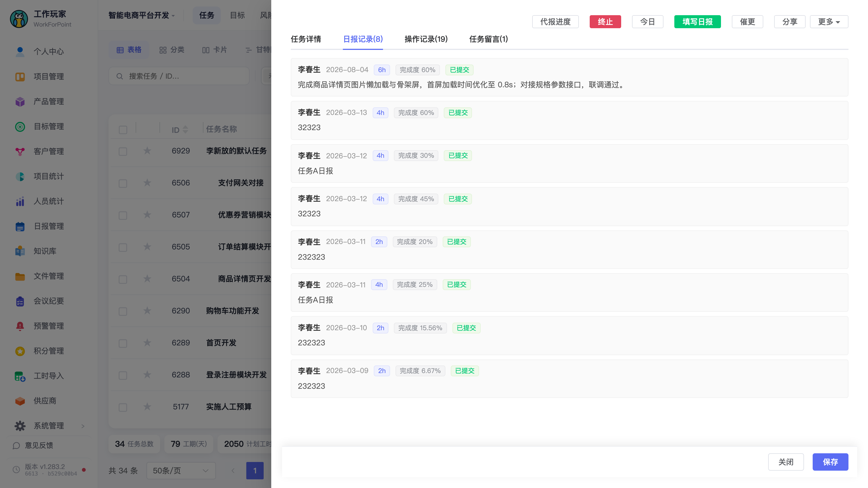Click the 关闭 button
The image size is (868, 488).
786,462
